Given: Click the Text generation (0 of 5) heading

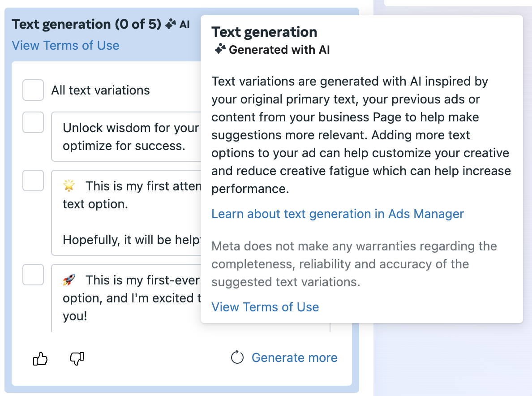Looking at the screenshot, I should point(86,25).
